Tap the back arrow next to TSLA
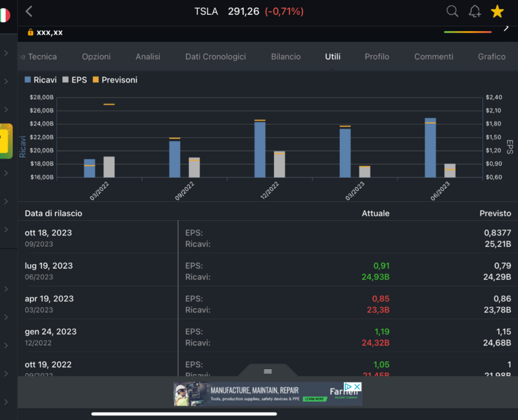Viewport: 518px width, 420px height. [29, 12]
